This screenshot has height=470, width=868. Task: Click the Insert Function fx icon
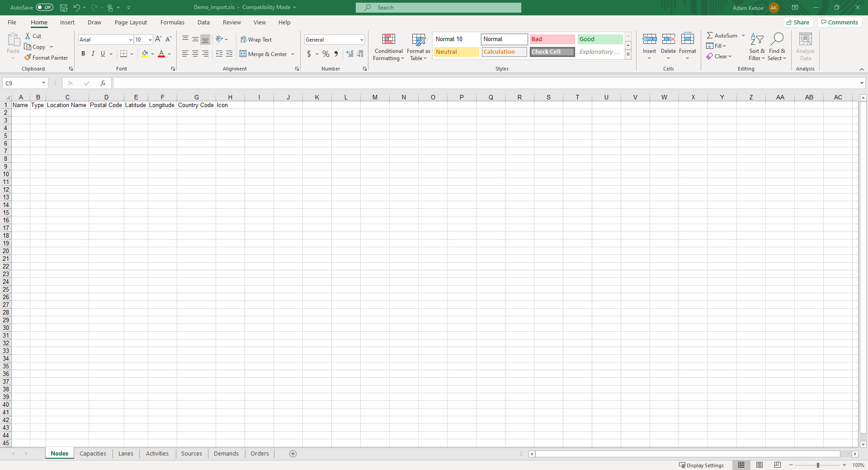click(103, 83)
